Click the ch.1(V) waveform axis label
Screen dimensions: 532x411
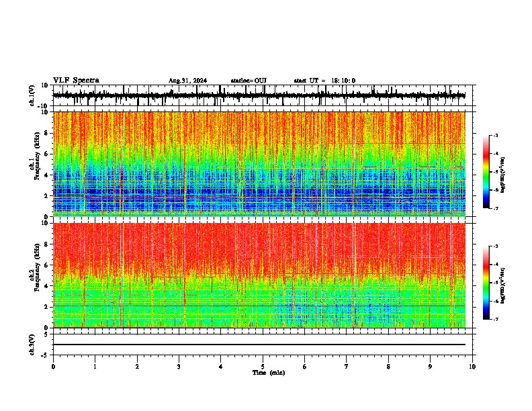click(x=32, y=95)
